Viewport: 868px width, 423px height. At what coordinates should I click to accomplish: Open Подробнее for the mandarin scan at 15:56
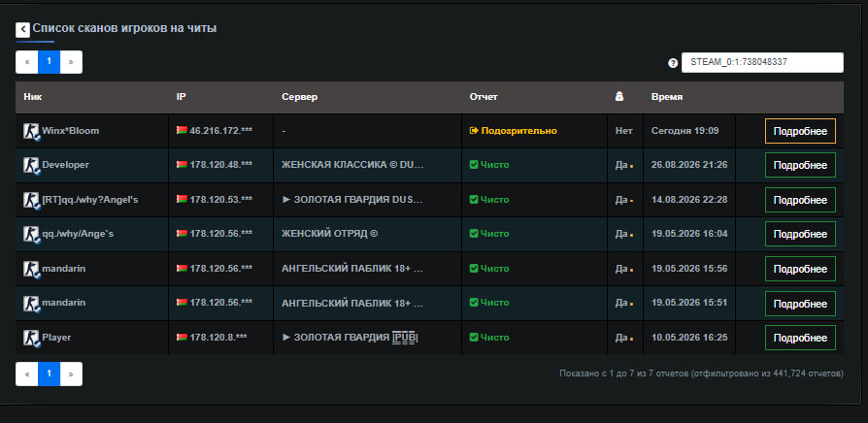[800, 269]
